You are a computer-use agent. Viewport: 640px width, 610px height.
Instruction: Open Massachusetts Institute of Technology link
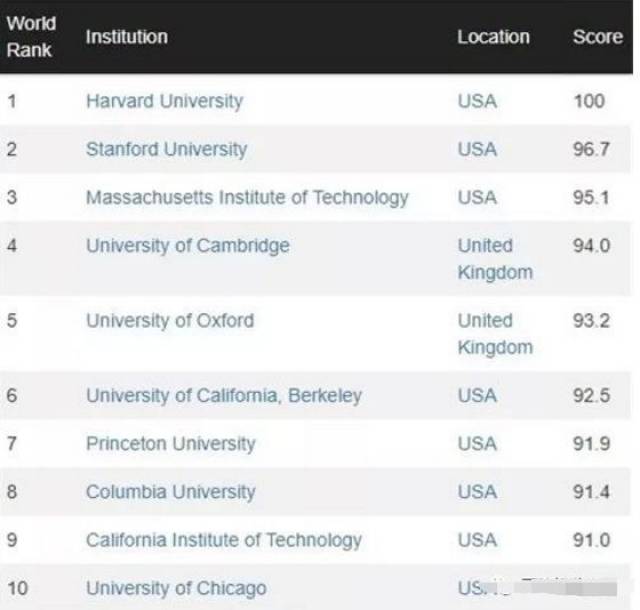(247, 197)
